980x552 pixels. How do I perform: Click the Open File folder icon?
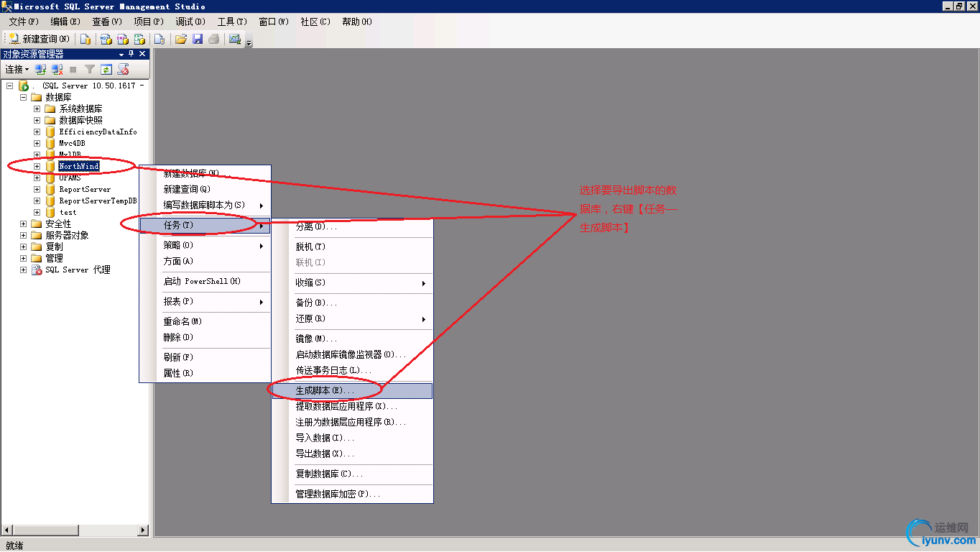coord(181,39)
